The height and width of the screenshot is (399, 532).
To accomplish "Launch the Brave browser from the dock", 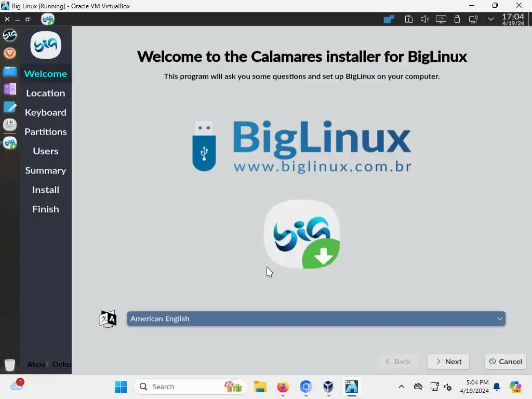I will 10,53.
